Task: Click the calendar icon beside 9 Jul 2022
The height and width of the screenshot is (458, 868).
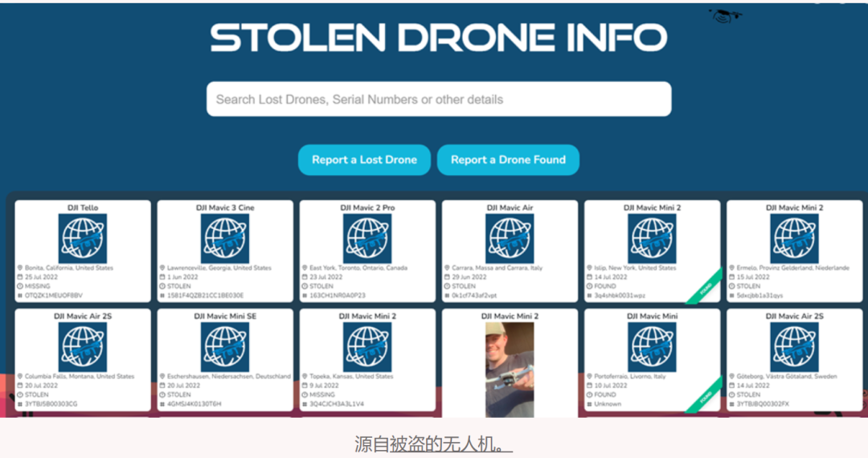Action: pyautogui.click(x=305, y=386)
